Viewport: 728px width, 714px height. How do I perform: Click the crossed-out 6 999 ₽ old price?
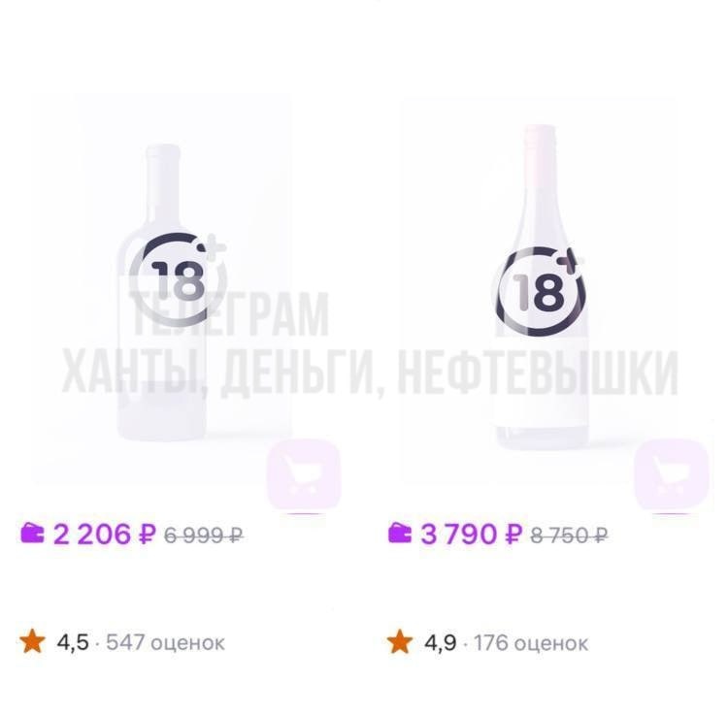(x=204, y=535)
